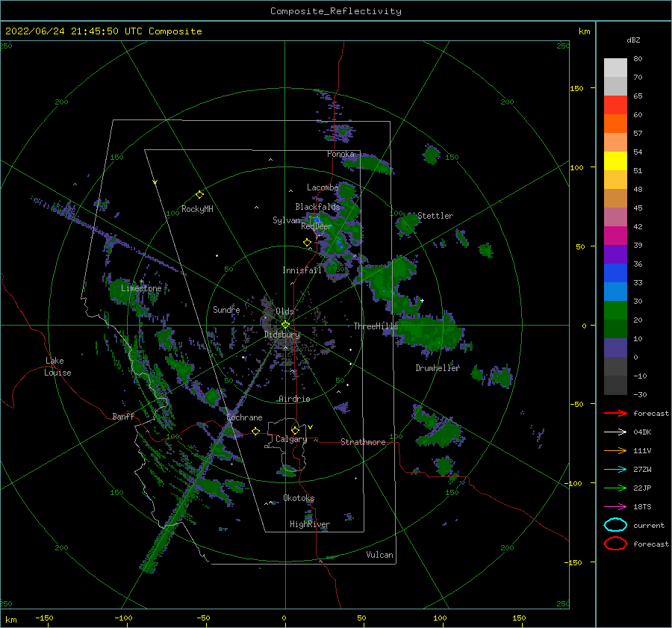Select the green 20 dBZ color swatch
The height and width of the screenshot is (628, 672).
click(x=615, y=311)
